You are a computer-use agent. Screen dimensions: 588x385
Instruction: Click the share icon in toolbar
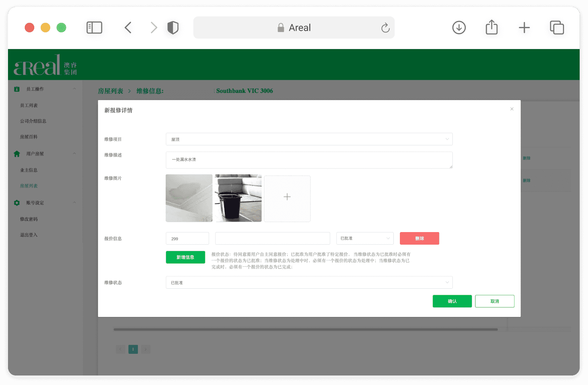[x=492, y=27]
